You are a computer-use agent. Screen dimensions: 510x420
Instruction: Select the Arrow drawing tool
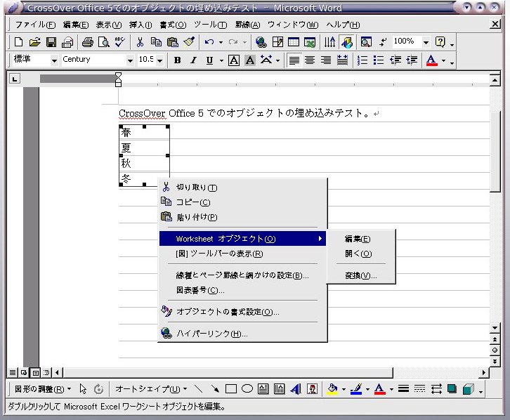pyautogui.click(x=215, y=389)
